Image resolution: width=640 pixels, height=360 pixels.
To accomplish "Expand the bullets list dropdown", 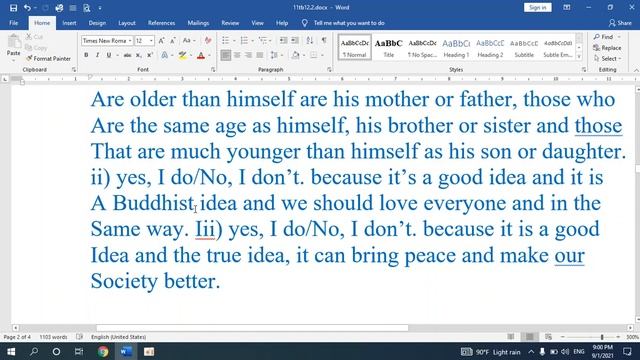I will pos(234,41).
